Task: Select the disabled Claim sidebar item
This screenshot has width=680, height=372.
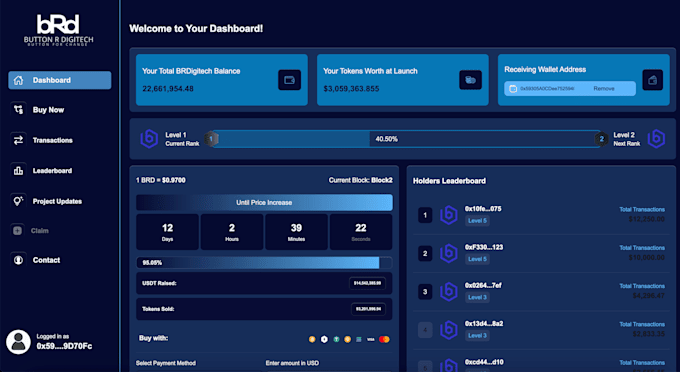Action: pyautogui.click(x=39, y=231)
